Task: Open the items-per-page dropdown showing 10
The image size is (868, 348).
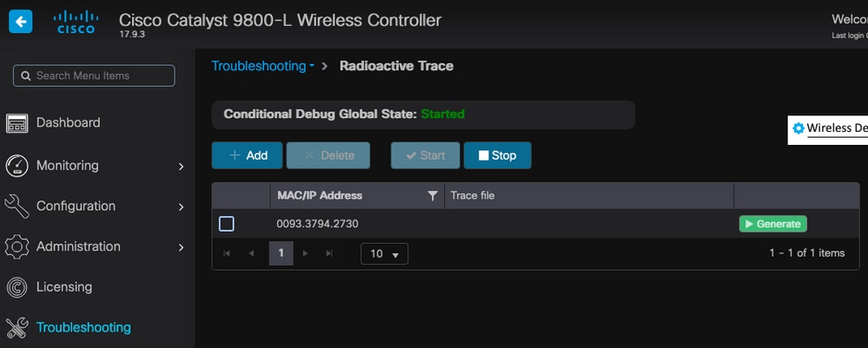Action: [x=384, y=253]
